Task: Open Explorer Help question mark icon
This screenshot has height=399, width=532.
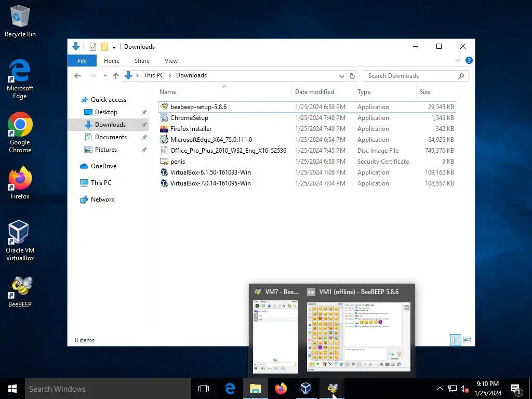Action: [x=469, y=60]
